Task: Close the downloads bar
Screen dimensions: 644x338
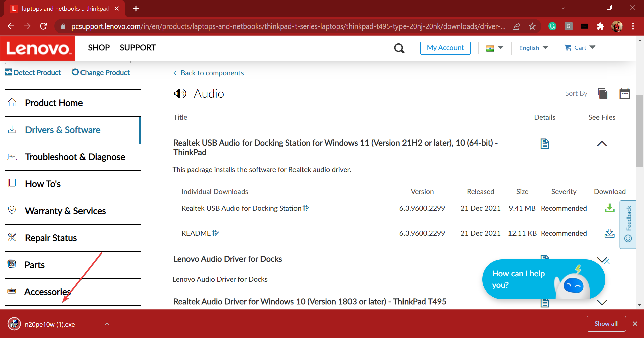Action: (x=635, y=324)
